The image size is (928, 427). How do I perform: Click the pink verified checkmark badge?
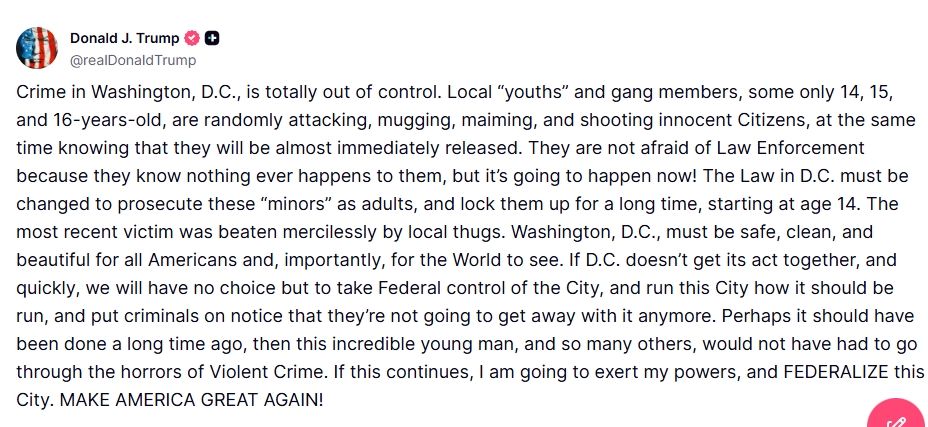point(192,38)
